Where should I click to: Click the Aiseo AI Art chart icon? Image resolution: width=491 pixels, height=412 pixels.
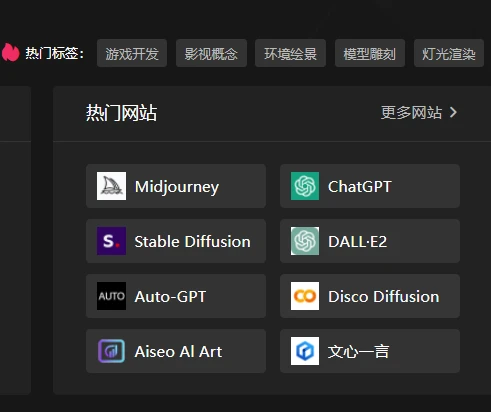click(111, 351)
